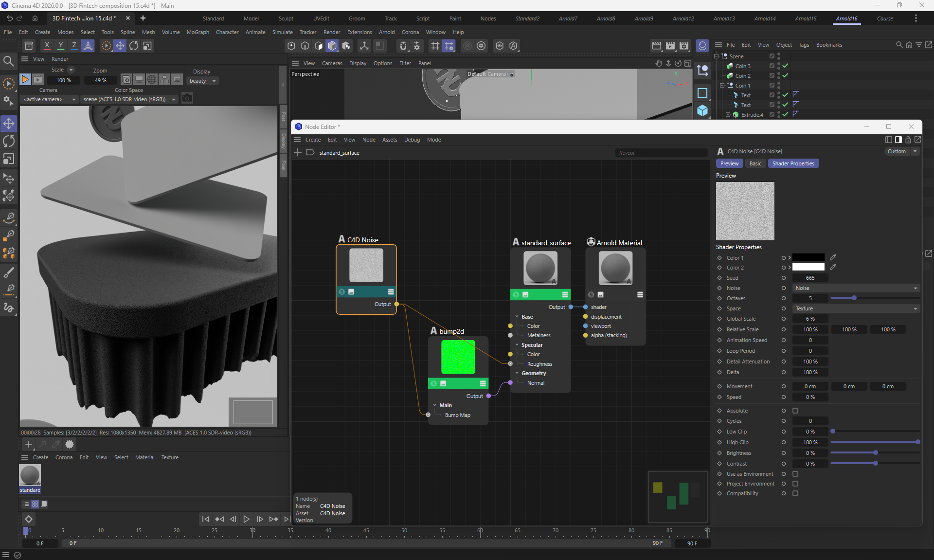The image size is (934, 560).
Task: Open the MoGraph menu
Action: tap(198, 32)
